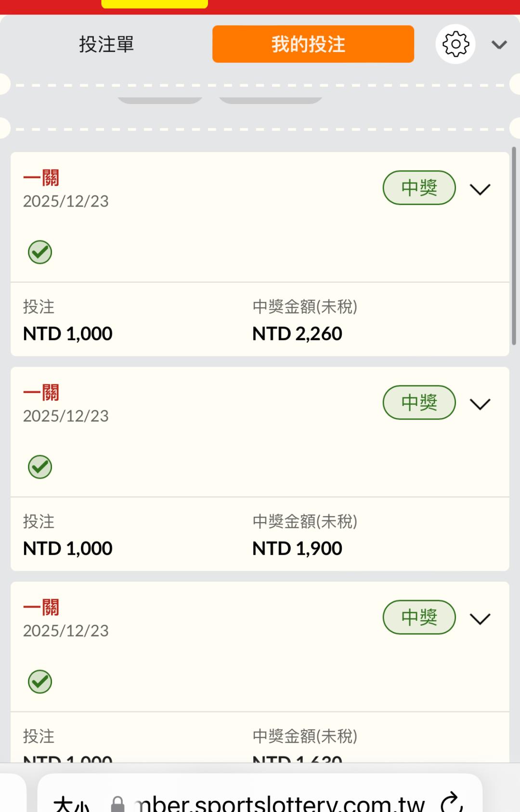This screenshot has height=812, width=520.
Task: Tap 中獎 badge on the third bet
Action: click(x=419, y=617)
